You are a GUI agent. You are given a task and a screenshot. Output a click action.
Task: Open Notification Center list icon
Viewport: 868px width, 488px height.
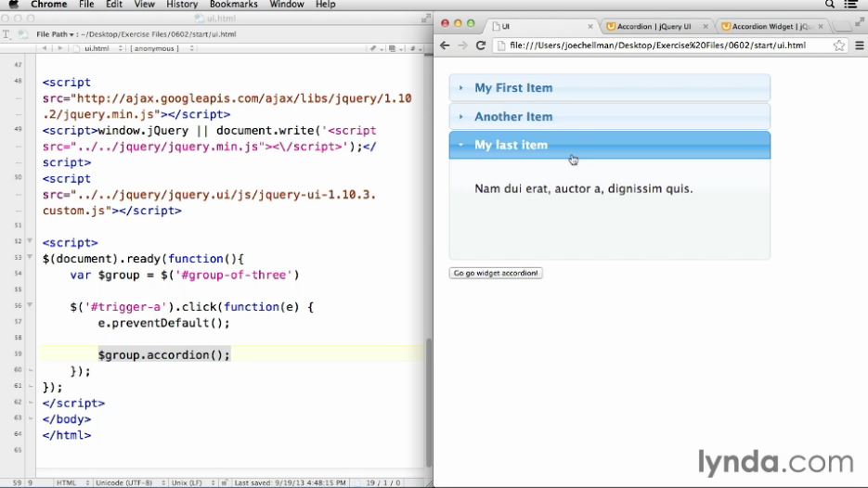(x=851, y=5)
